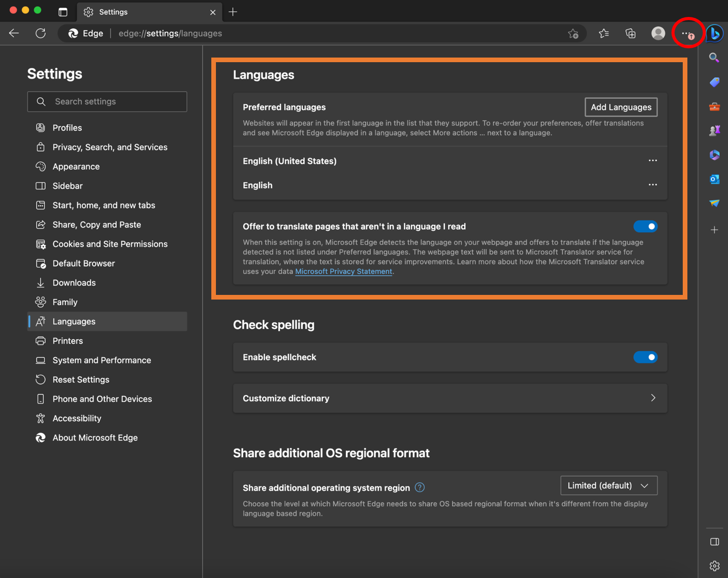728x578 pixels.
Task: Open the sidebar Tools briefcase icon
Action: [x=714, y=106]
